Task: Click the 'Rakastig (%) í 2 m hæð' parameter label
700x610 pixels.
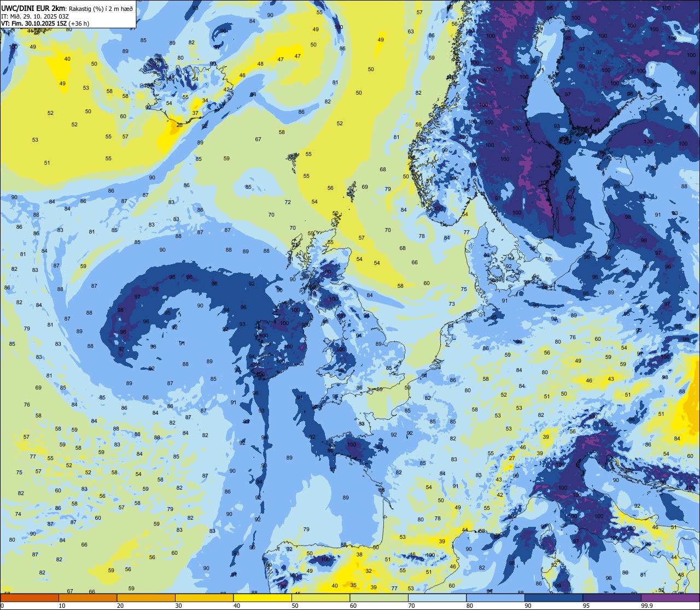Action: point(100,8)
